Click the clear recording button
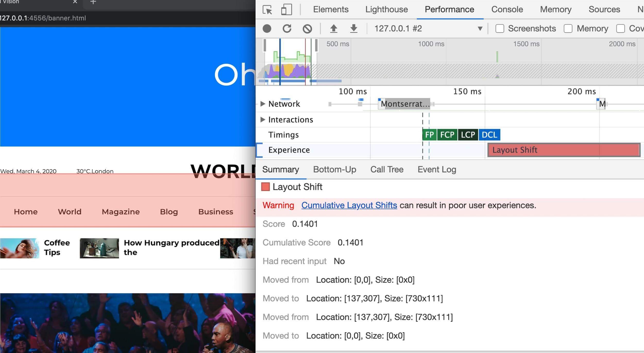This screenshot has height=353, width=644. (x=308, y=29)
